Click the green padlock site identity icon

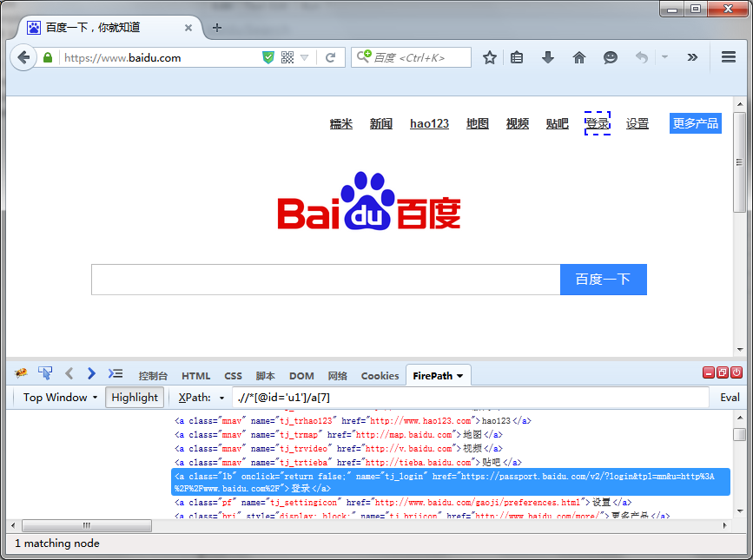48,57
